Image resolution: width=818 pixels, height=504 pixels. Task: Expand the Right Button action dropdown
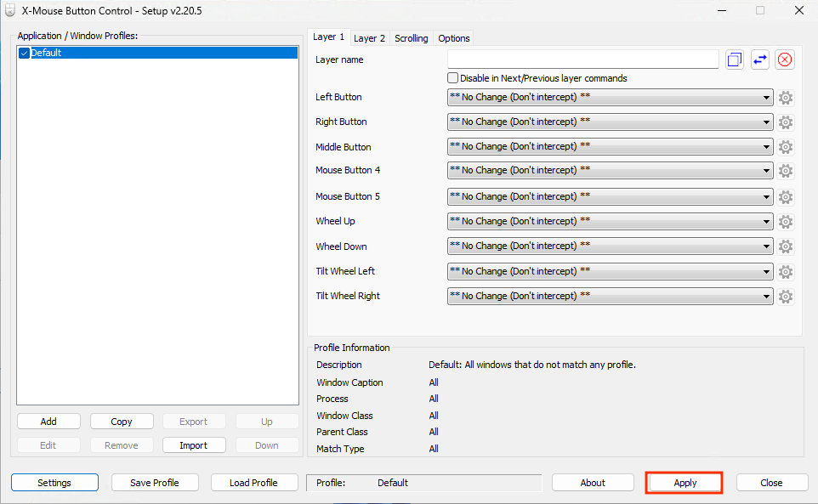pyautogui.click(x=610, y=122)
